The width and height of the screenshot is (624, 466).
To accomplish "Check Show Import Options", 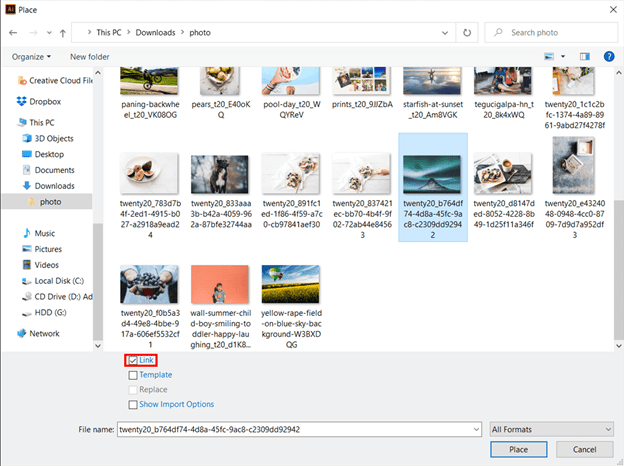I will tap(133, 404).
